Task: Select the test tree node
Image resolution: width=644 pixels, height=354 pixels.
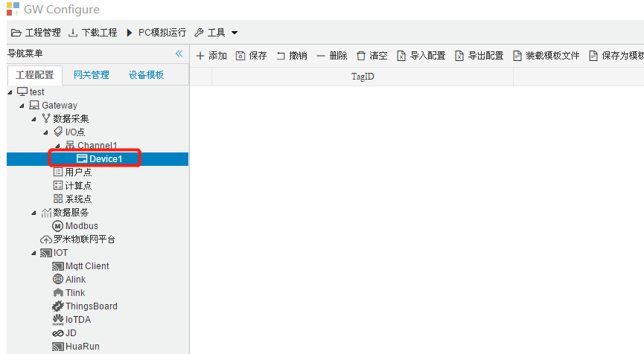Action: click(x=36, y=92)
